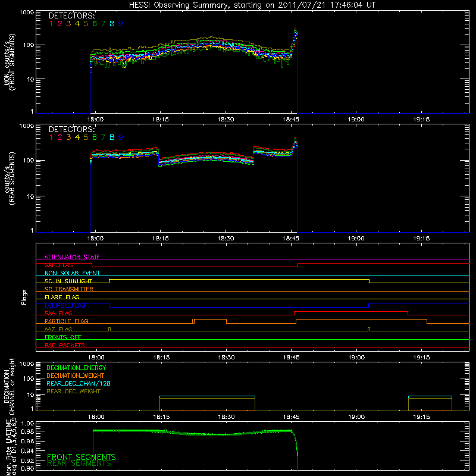This screenshot has height=476, width=476.
Task: Click the DECIMATION_ENERGY legend entry
Action: [76, 368]
